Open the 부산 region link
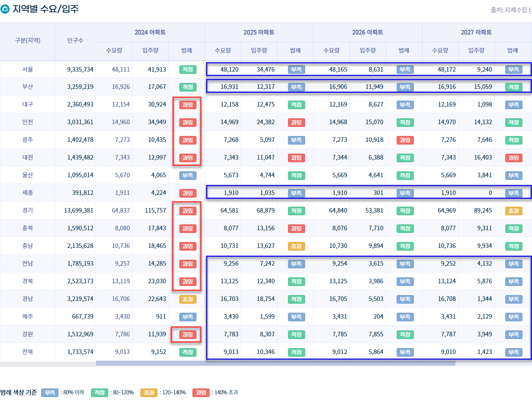This screenshot has width=532, height=407. [28, 87]
